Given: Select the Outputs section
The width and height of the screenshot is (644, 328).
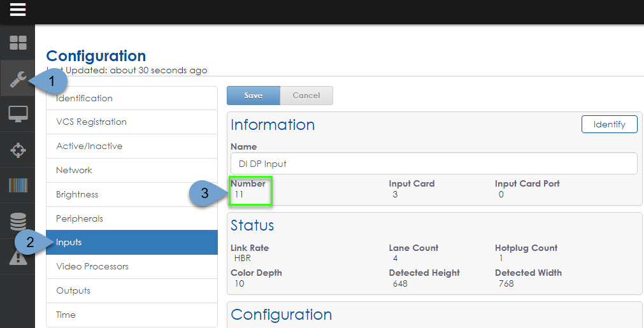Looking at the screenshot, I should 131,290.
